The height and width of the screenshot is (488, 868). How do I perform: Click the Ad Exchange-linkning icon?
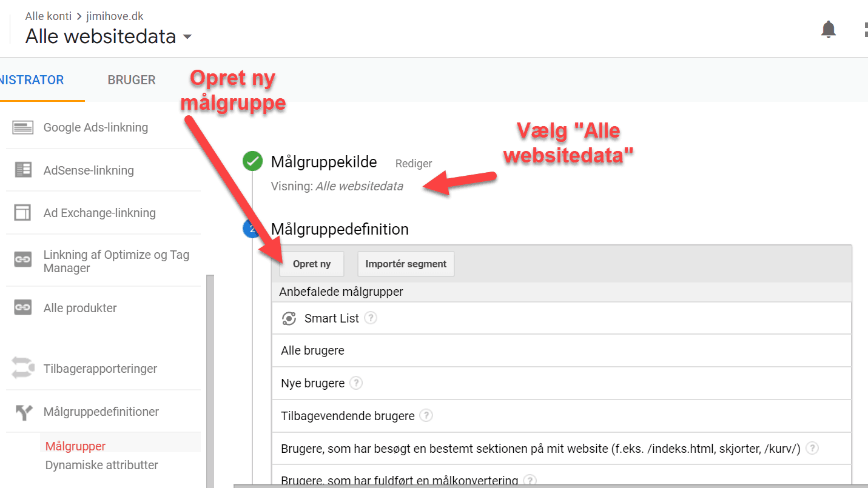[x=23, y=213]
